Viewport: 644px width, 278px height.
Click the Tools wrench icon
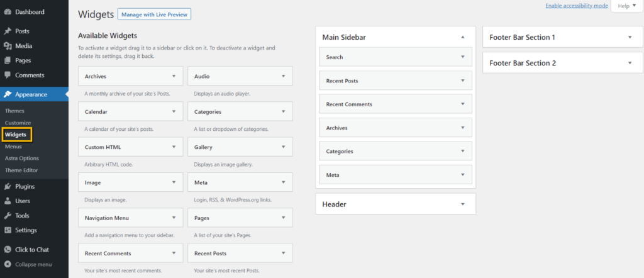pyautogui.click(x=8, y=216)
